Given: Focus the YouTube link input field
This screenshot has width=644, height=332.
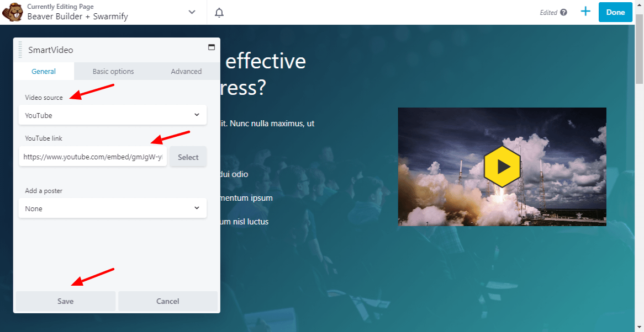Looking at the screenshot, I should click(93, 157).
